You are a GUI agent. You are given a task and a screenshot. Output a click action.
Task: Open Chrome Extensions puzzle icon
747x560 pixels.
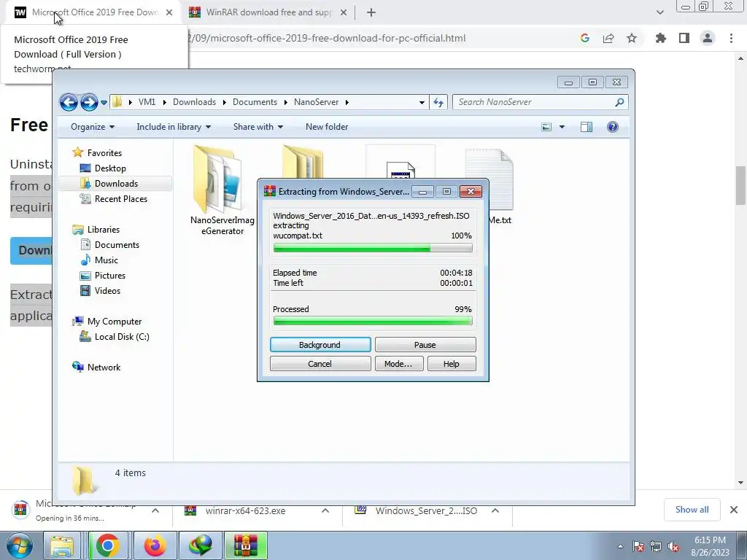pyautogui.click(x=660, y=38)
